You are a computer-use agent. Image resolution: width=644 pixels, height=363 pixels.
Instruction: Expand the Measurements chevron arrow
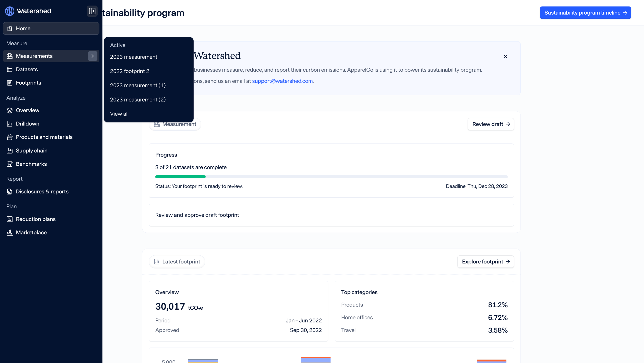coord(93,56)
